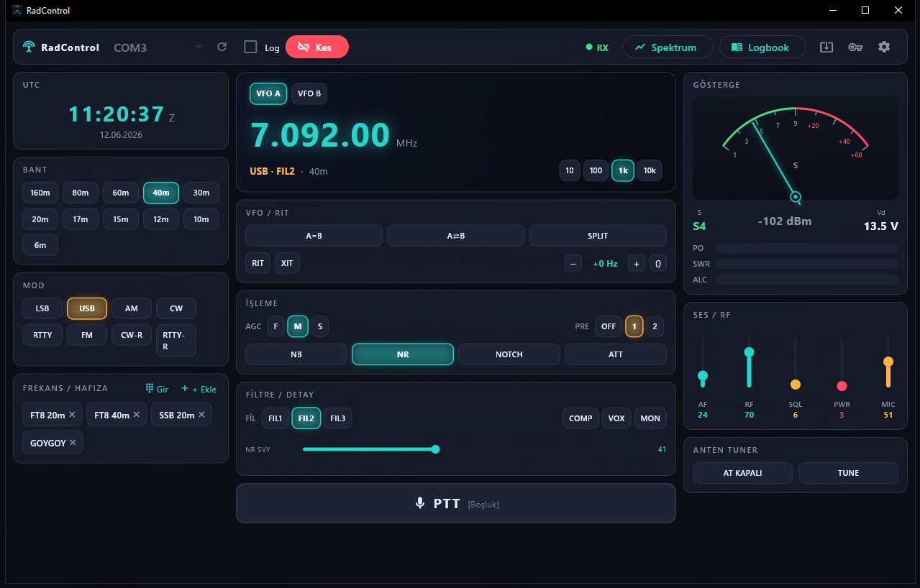Click the RadControl antenna logo icon
The width and height of the screenshot is (920, 588).
(x=29, y=47)
